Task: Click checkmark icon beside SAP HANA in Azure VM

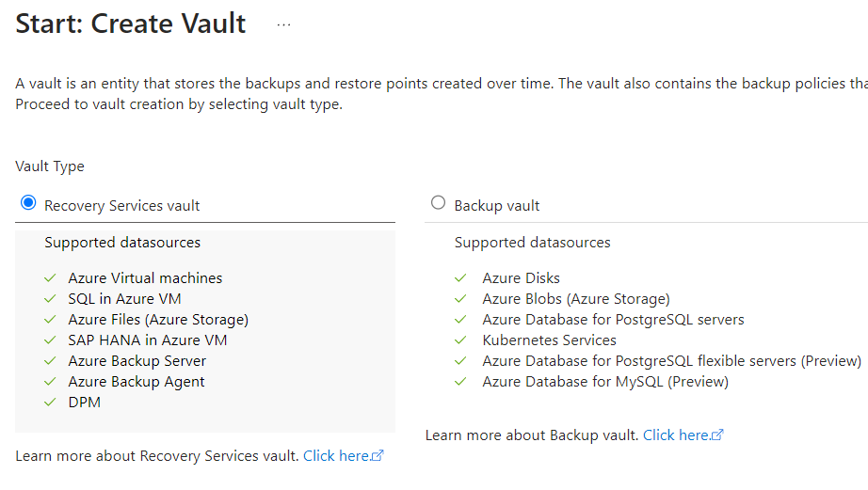Action: [50, 340]
